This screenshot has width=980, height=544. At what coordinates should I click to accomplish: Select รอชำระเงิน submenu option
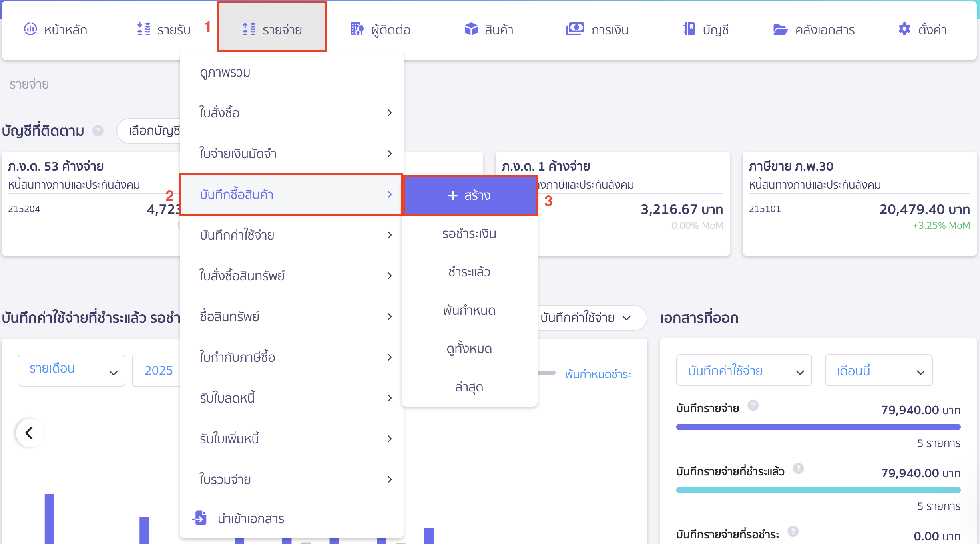click(469, 234)
